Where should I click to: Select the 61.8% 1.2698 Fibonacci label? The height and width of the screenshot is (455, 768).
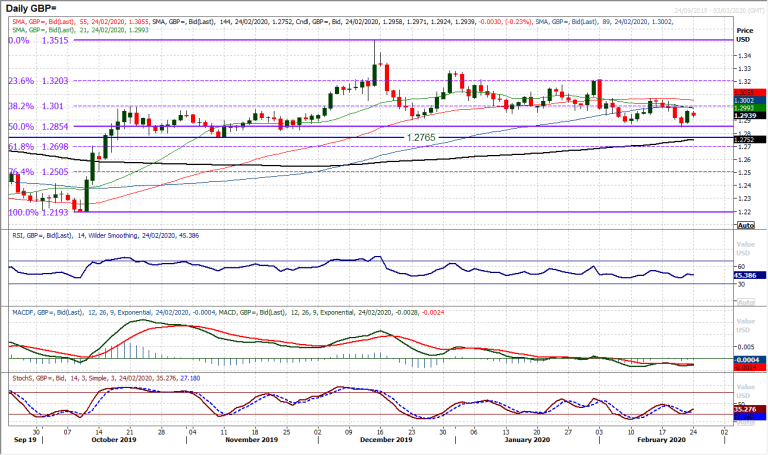[x=38, y=146]
